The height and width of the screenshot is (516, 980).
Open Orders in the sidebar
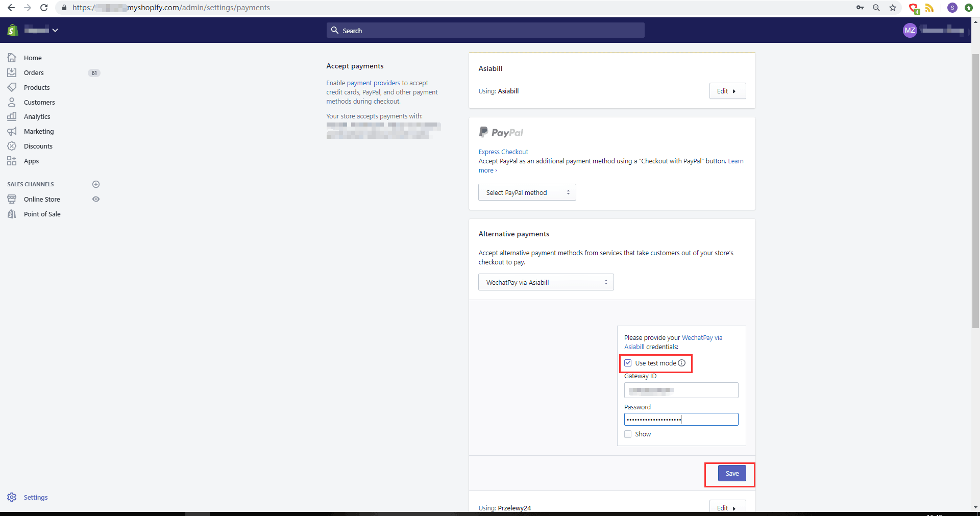coord(34,72)
